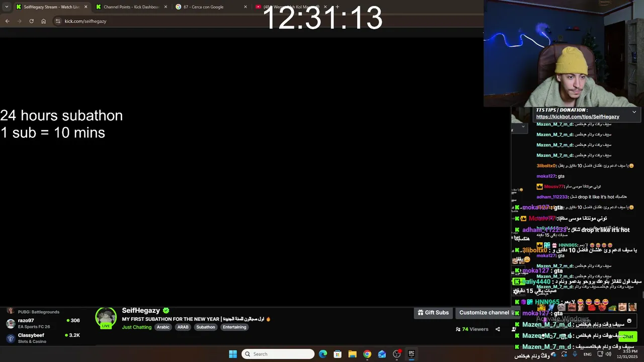Viewport: 644px width, 362px height.
Task: Open SeifHegazy avatar with LIVE badge
Action: (106, 318)
